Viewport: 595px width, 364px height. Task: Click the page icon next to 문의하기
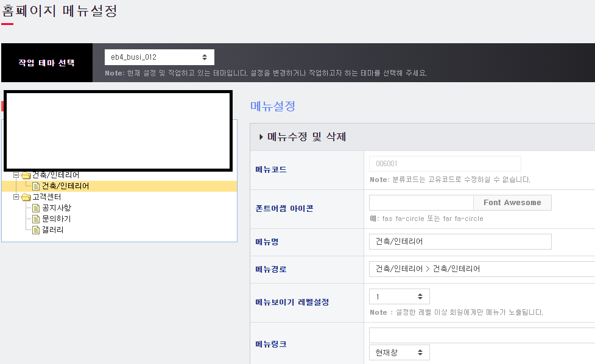pos(36,219)
